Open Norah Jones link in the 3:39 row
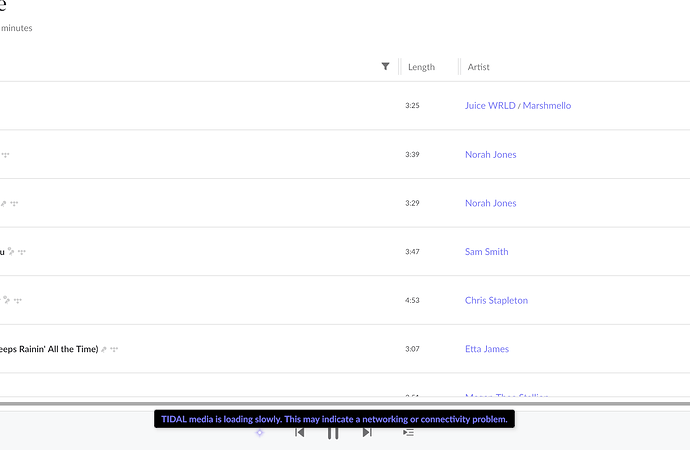690x450 pixels. tap(491, 154)
